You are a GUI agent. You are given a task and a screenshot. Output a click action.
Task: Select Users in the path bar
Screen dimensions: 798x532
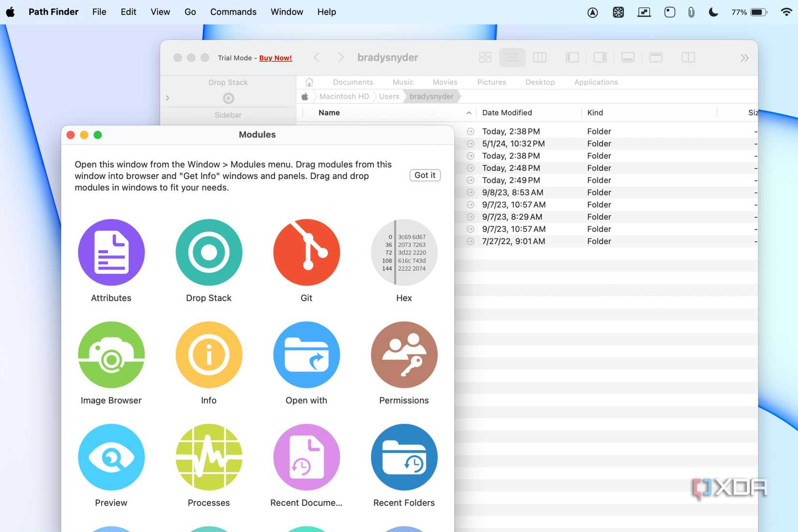[389, 96]
